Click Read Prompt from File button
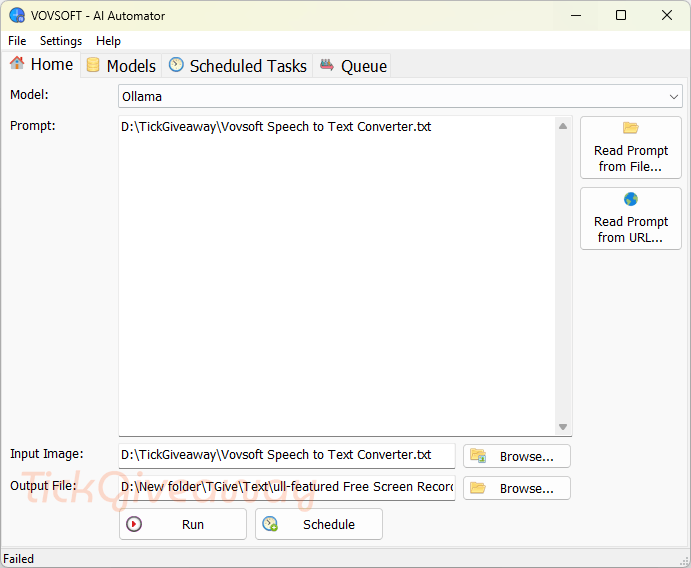Viewport: 691px width, 568px height. [631, 148]
